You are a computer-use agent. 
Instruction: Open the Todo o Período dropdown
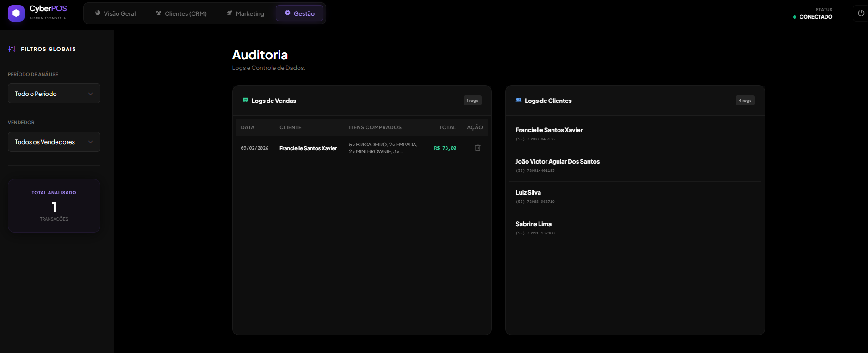pos(54,94)
